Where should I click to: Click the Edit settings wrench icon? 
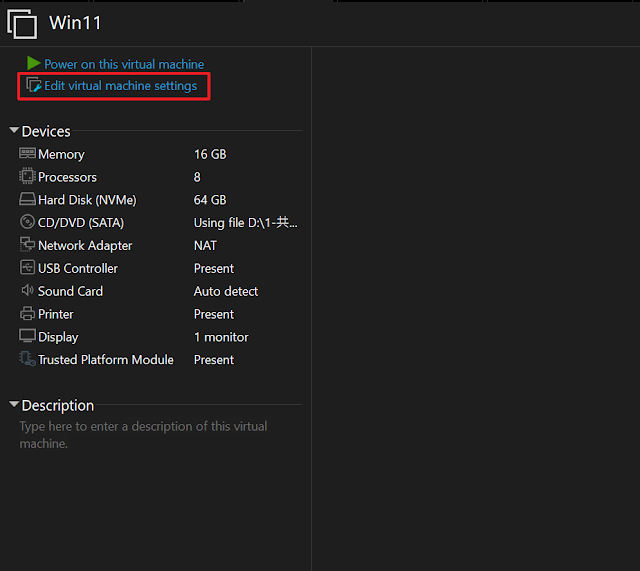tap(34, 85)
